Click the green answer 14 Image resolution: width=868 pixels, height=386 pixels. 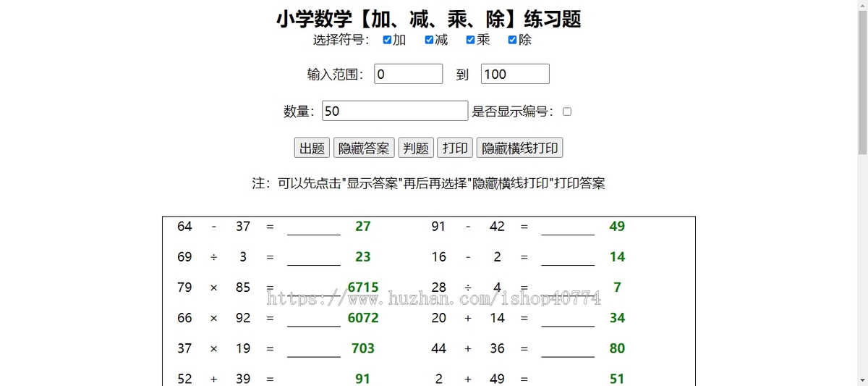point(617,256)
